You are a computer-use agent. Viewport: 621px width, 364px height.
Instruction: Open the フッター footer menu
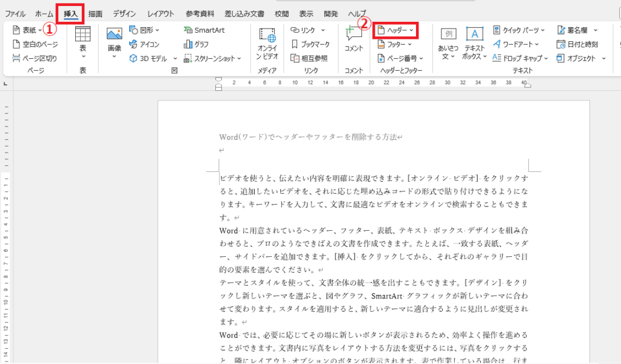pos(394,44)
